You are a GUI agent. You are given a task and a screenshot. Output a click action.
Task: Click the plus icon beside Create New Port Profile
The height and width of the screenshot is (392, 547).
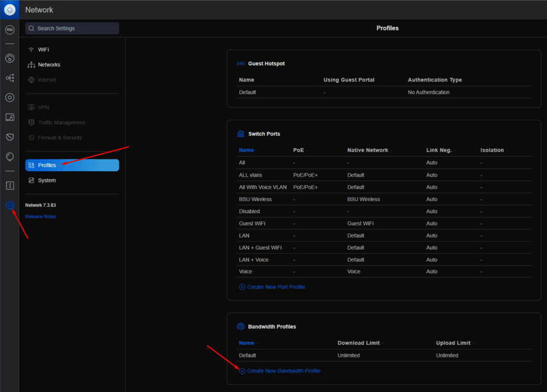pyautogui.click(x=242, y=287)
